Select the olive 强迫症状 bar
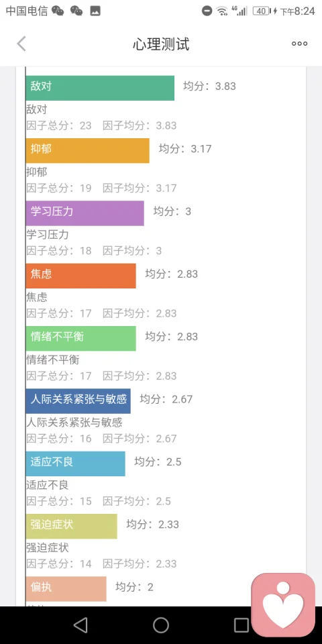Viewport: 322px width, 644px height. click(72, 526)
